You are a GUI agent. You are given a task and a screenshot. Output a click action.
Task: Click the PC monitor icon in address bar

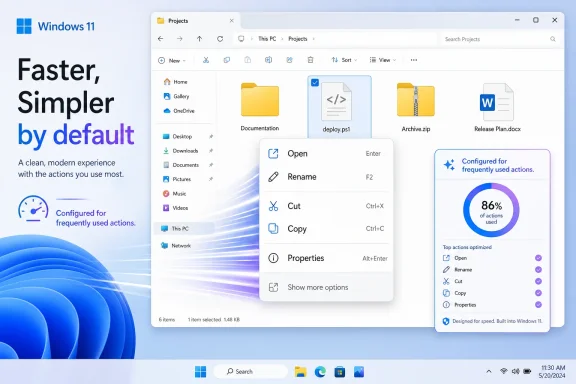click(x=241, y=39)
